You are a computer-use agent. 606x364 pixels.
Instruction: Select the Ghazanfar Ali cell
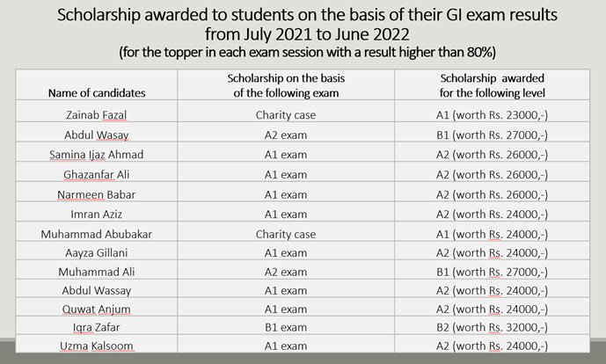99,174
